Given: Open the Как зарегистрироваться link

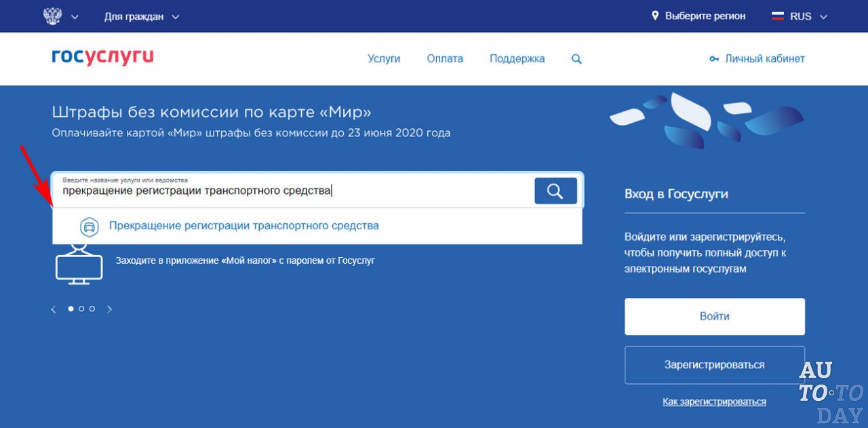Looking at the screenshot, I should pyautogui.click(x=714, y=401).
